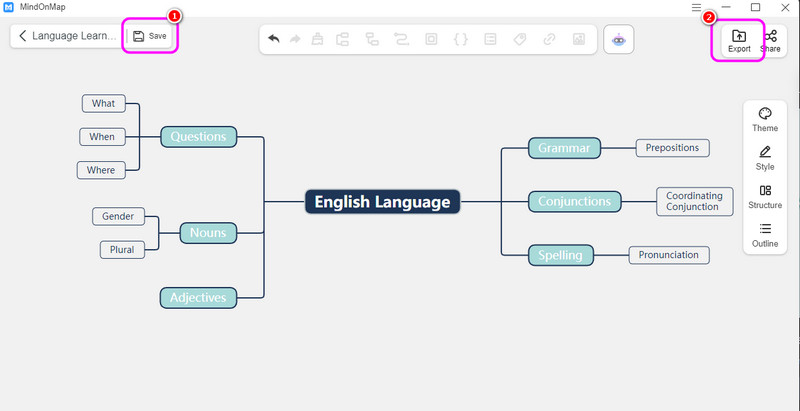This screenshot has height=411, width=800.
Task: Click the add topic node icon
Action: (x=342, y=39)
